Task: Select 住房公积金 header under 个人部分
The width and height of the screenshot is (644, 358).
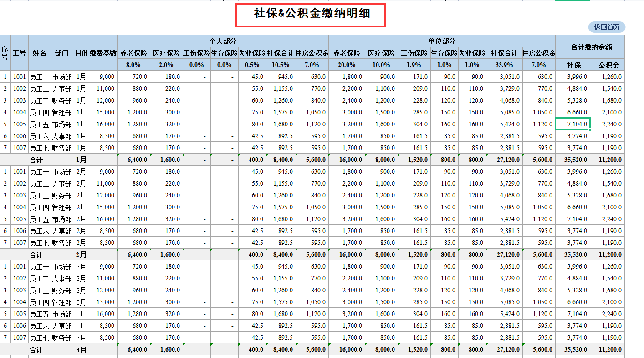Action: [x=312, y=53]
